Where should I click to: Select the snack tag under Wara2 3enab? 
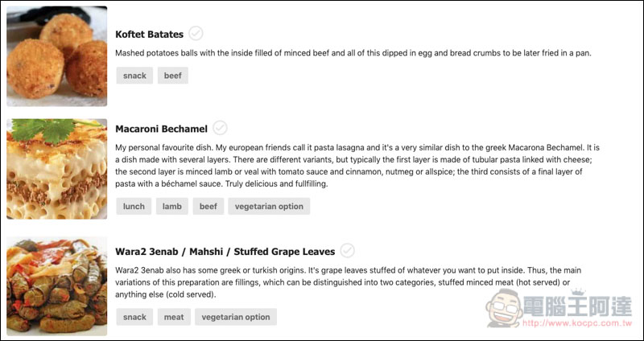(134, 317)
